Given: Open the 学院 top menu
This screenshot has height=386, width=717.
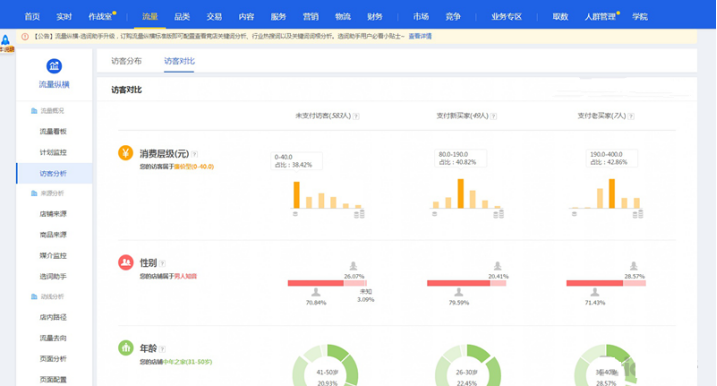Looking at the screenshot, I should pyautogui.click(x=640, y=16).
